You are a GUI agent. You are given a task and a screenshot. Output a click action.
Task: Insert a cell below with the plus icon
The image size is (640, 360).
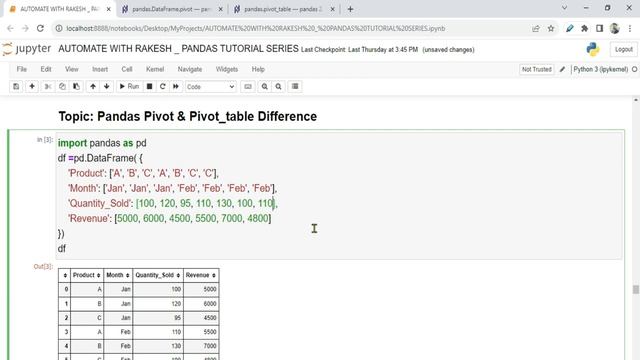32,87
